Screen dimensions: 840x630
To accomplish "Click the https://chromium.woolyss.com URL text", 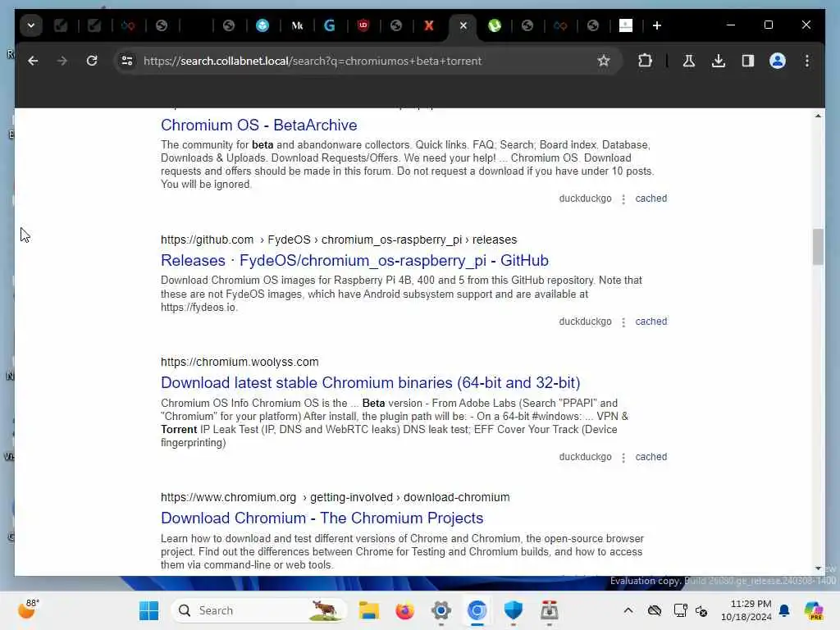I will click(x=240, y=362).
